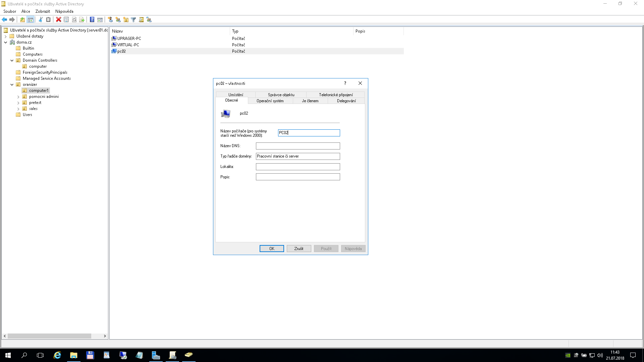Screen dimensions: 644x362
Task: Open the Akce menu
Action: tap(26, 11)
